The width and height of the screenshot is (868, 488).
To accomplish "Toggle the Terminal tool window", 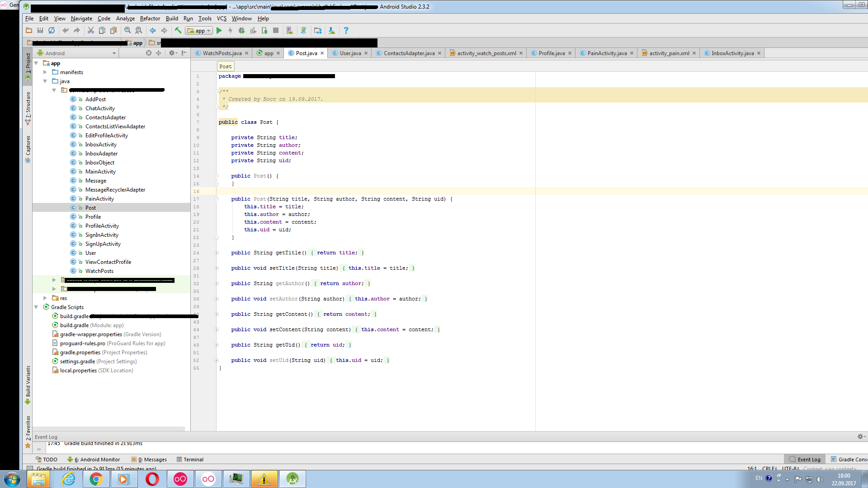I will tap(190, 460).
